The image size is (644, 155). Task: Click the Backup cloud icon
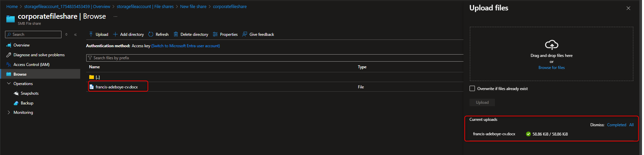click(x=16, y=103)
